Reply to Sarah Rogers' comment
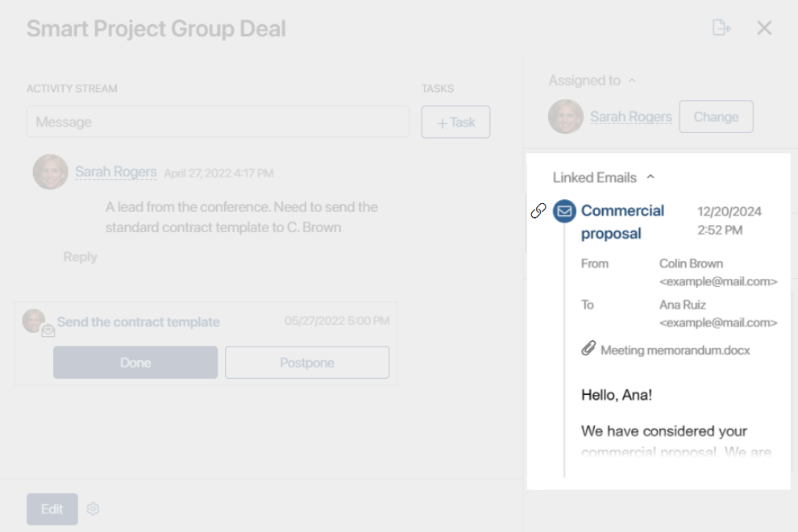This screenshot has width=798, height=532. (x=80, y=257)
